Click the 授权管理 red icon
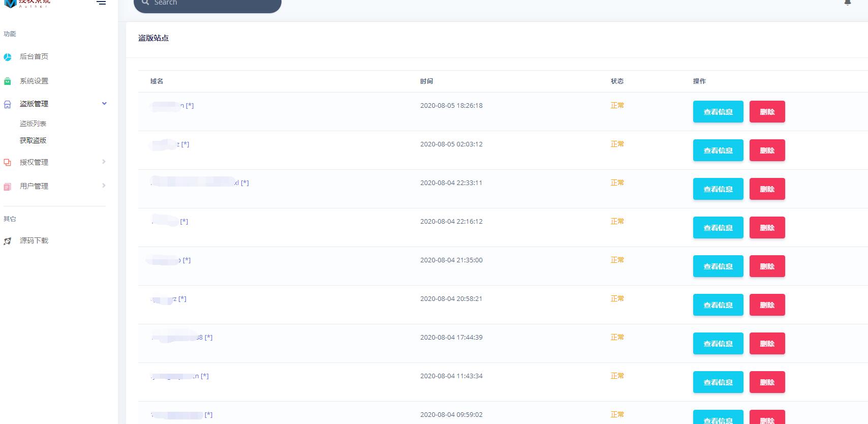This screenshot has width=868, height=424. [8, 163]
